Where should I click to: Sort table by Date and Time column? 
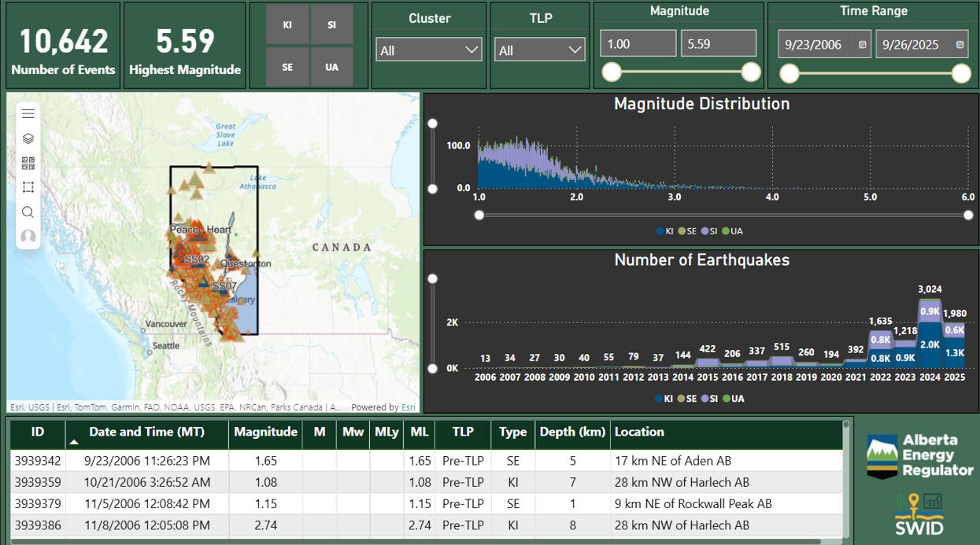click(146, 432)
